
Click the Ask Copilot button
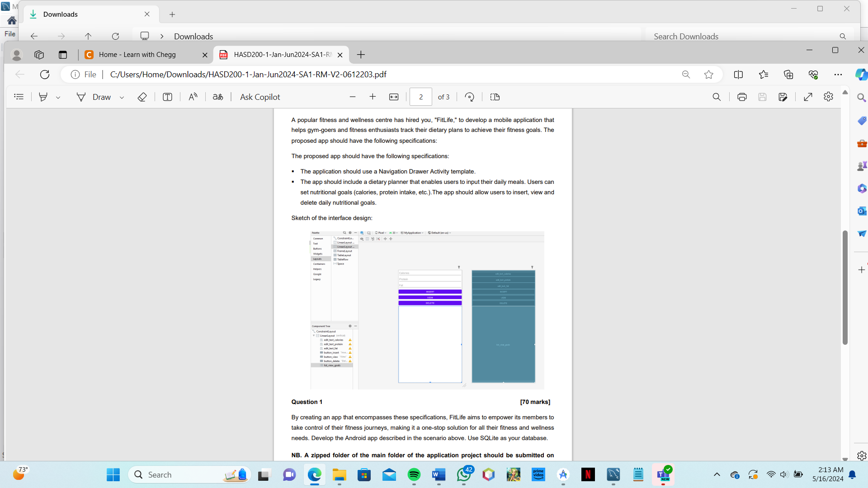260,97
